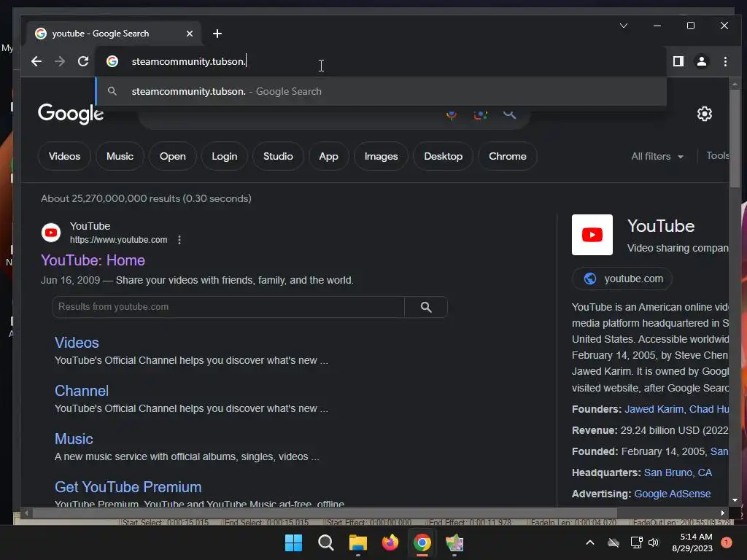Close the youtube - Google Search tab
Screen dimensions: 747x560
pyautogui.click(x=190, y=34)
